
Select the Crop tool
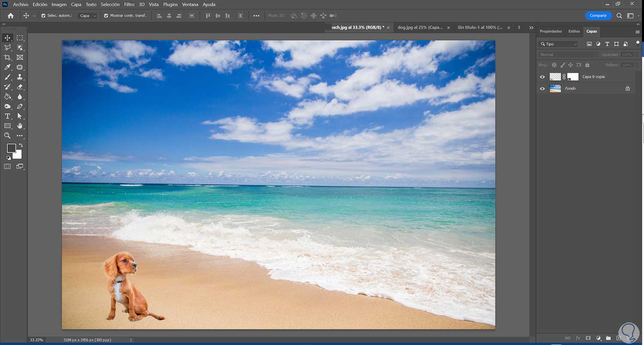click(x=7, y=57)
